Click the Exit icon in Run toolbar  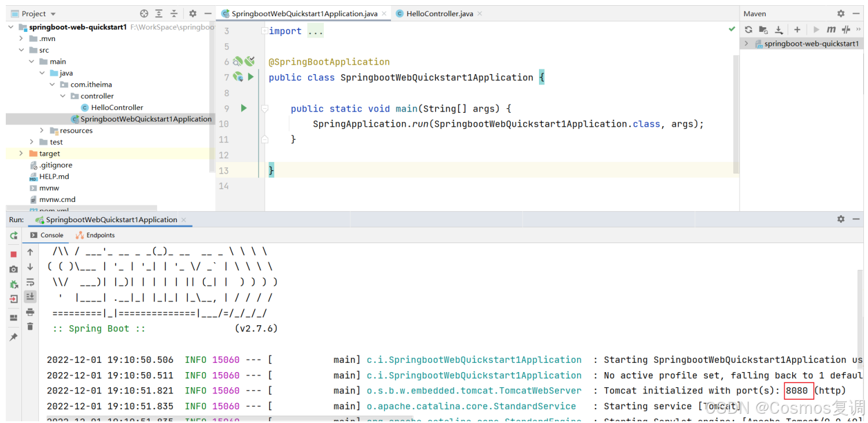point(14,299)
